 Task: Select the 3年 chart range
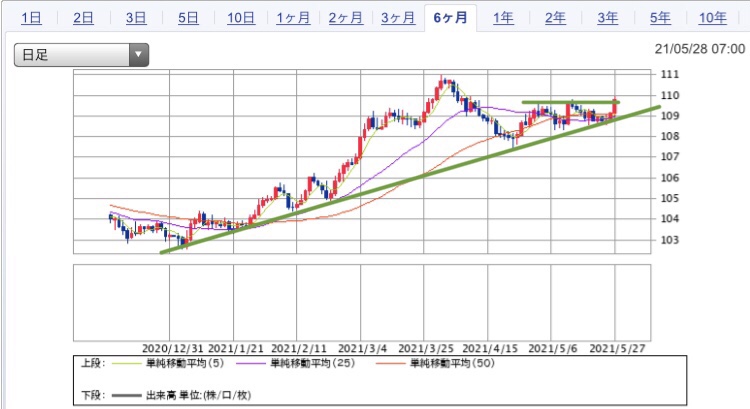tap(607, 18)
